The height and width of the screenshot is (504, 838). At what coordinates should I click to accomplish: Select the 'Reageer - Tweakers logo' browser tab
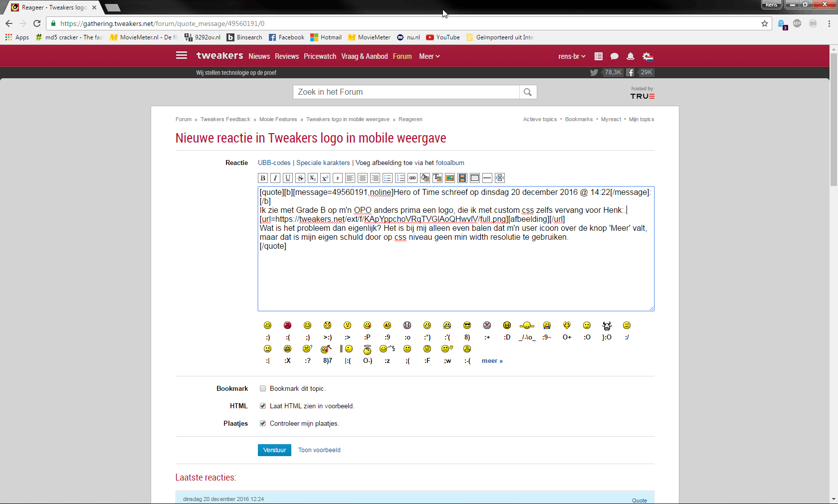[x=54, y=7]
